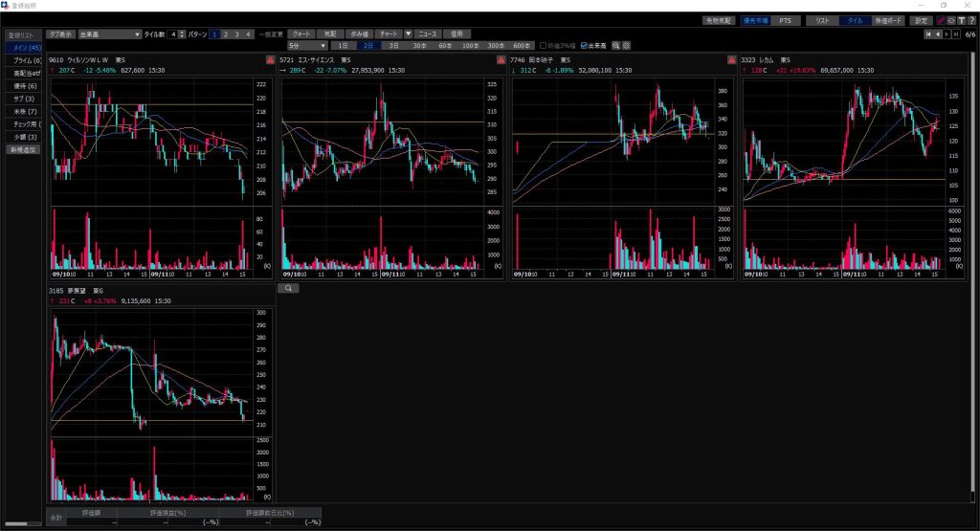Toggle the 出来高 volume checkbox
The width and height of the screenshot is (980, 531).
(x=585, y=45)
